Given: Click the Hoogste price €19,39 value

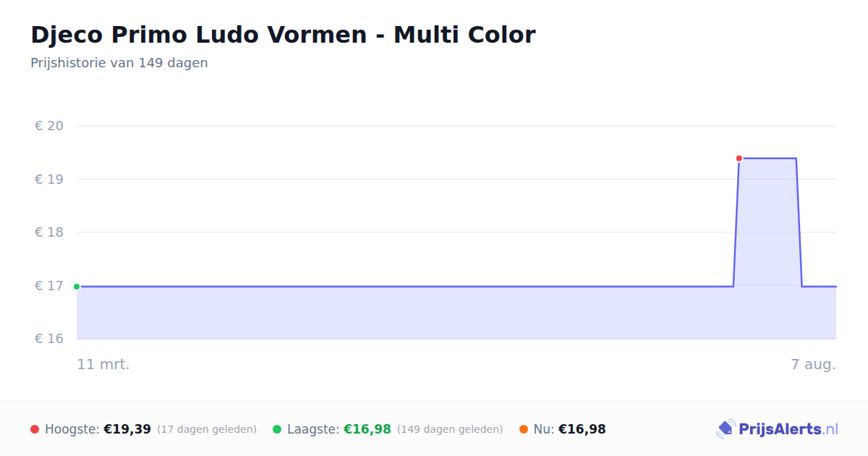Looking at the screenshot, I should click(127, 429).
